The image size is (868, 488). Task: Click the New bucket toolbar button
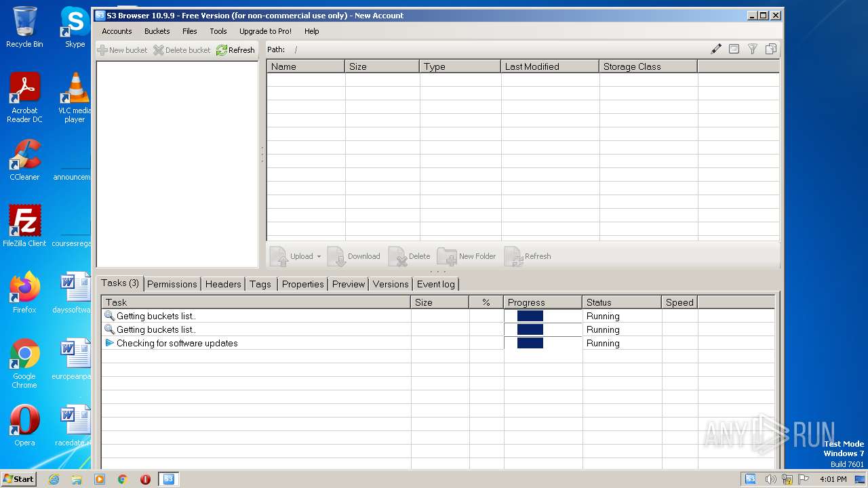[122, 50]
